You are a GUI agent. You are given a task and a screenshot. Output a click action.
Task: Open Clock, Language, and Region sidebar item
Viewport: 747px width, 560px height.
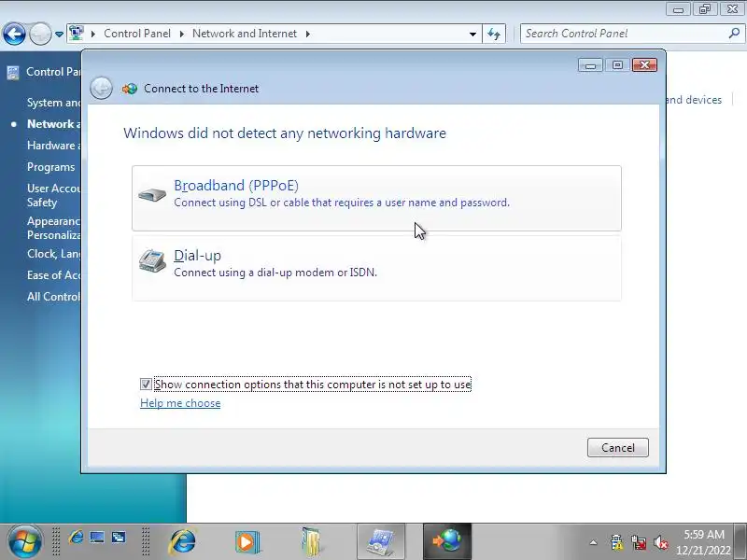(x=54, y=254)
